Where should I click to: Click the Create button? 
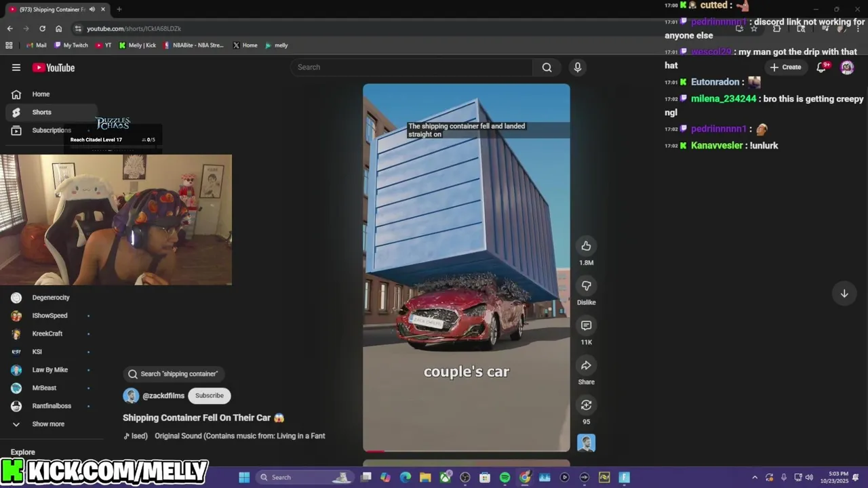(786, 67)
